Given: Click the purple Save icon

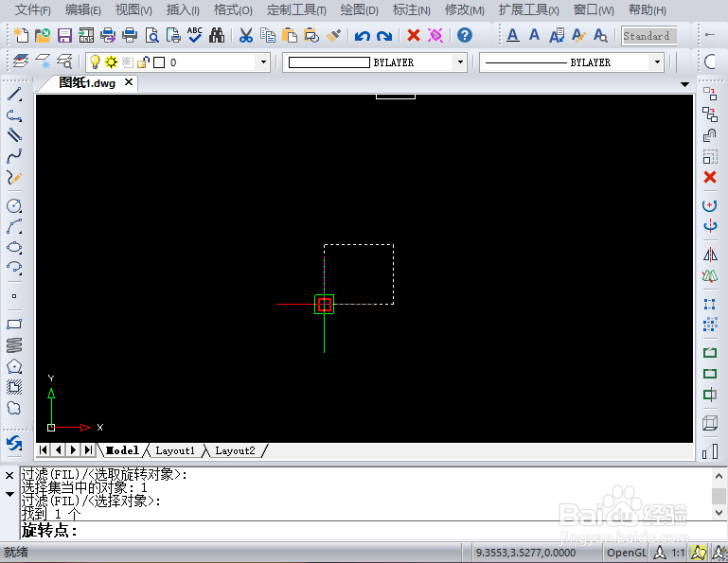Looking at the screenshot, I should (x=64, y=35).
